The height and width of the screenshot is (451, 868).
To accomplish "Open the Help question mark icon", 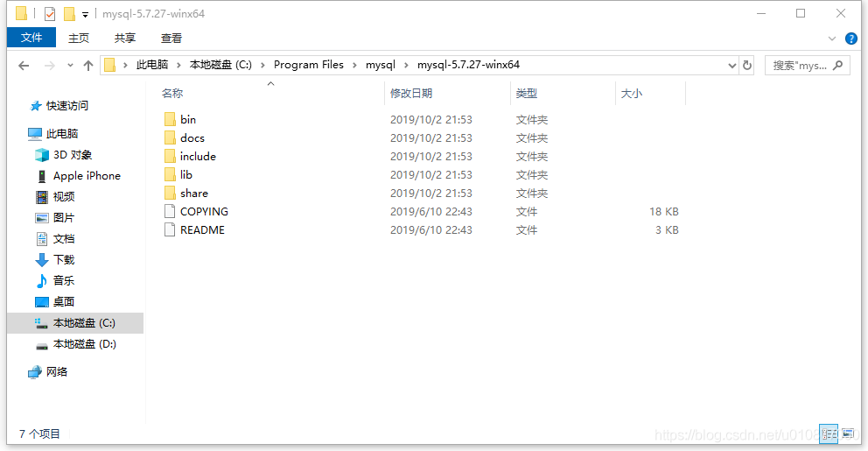I will [850, 39].
